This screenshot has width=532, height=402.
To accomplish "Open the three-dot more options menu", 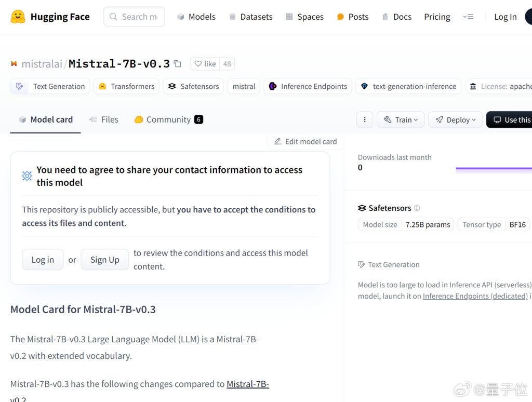I will point(365,120).
